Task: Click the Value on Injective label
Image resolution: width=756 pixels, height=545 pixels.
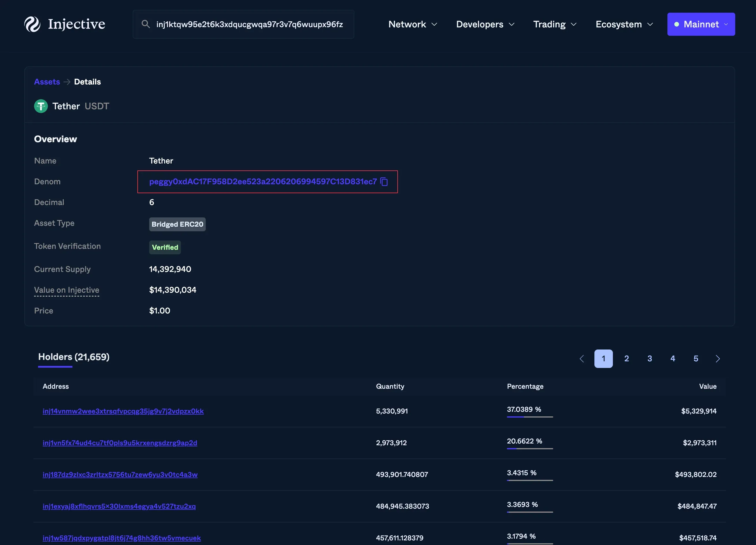Action: (x=67, y=290)
